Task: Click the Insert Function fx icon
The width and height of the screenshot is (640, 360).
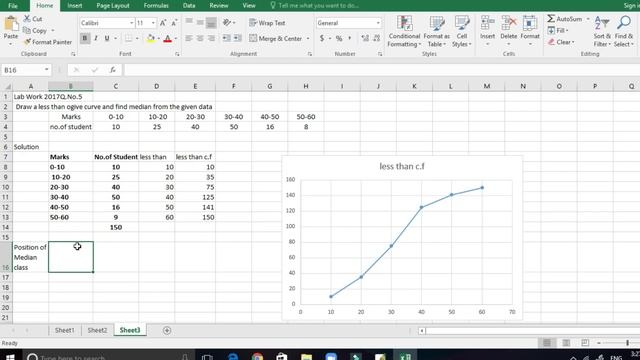Action: pyautogui.click(x=113, y=70)
